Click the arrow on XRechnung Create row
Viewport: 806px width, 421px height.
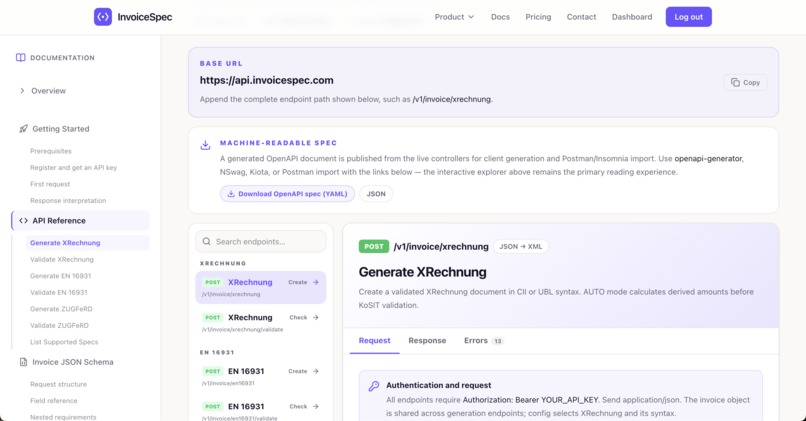click(x=316, y=282)
